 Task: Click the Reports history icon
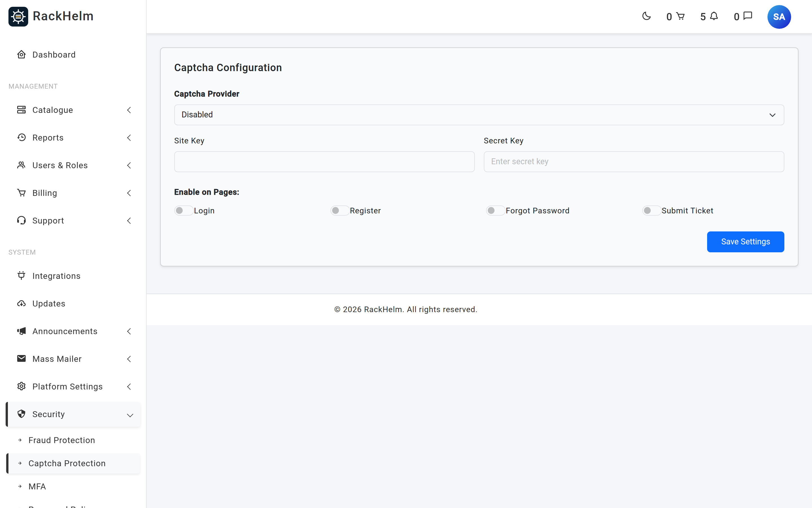point(21,137)
